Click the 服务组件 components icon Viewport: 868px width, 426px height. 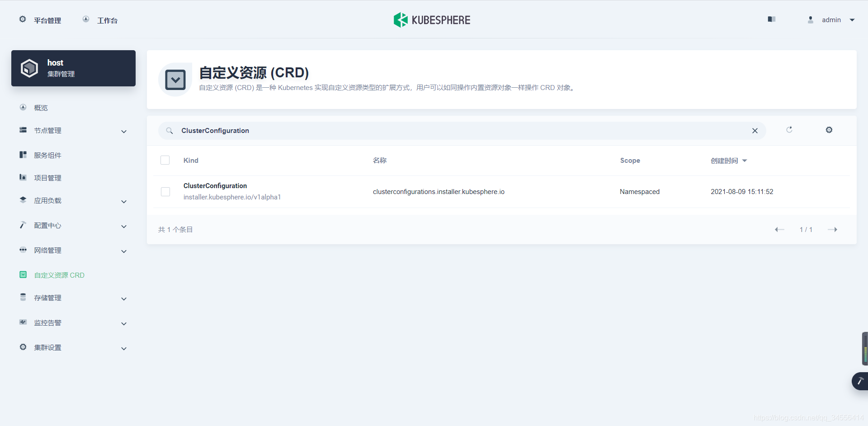coord(23,155)
